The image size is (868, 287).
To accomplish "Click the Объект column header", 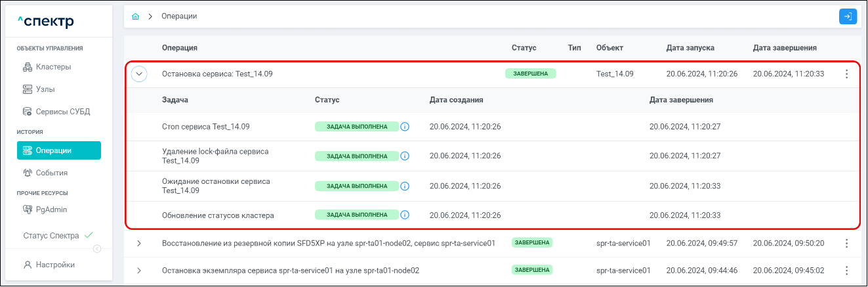I will pos(610,48).
